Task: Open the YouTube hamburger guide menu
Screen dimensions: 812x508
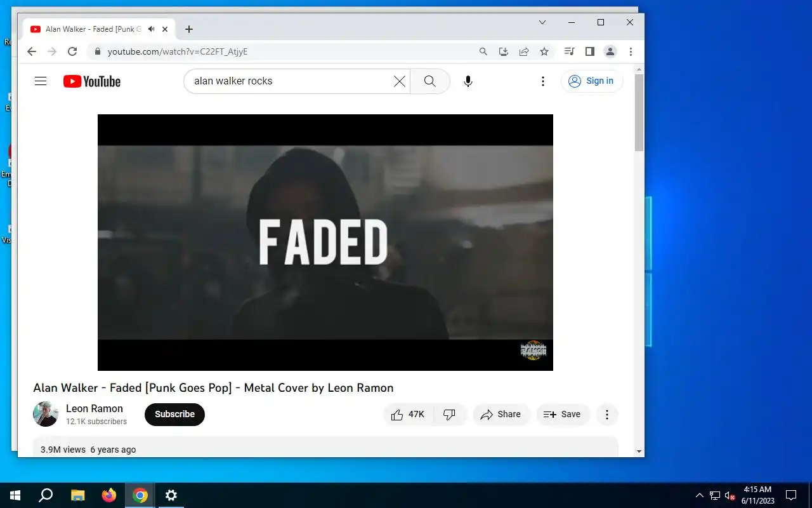Action: pyautogui.click(x=41, y=81)
